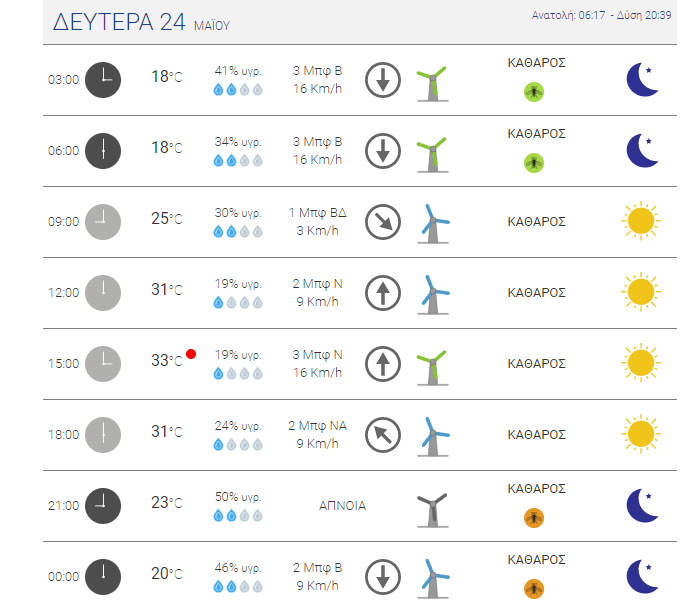The height and width of the screenshot is (600, 691).
Task: Click the wind direction arrow at 09:00
Action: tap(383, 222)
